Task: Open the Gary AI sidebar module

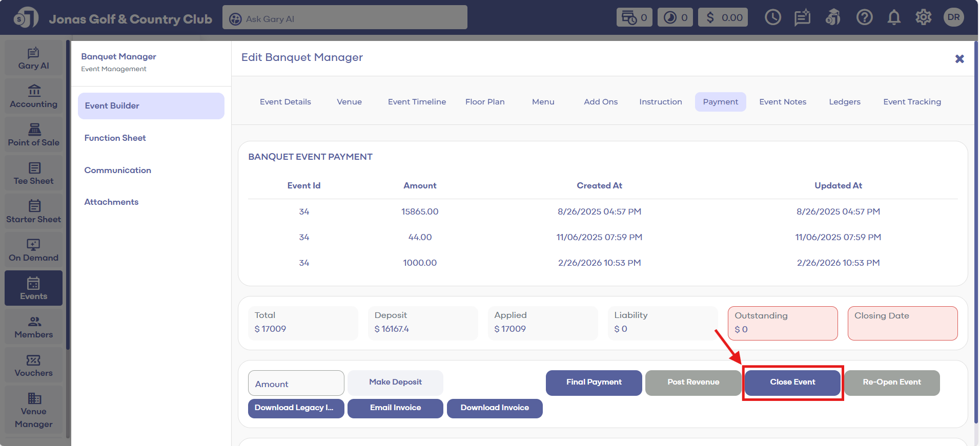Action: pos(34,58)
